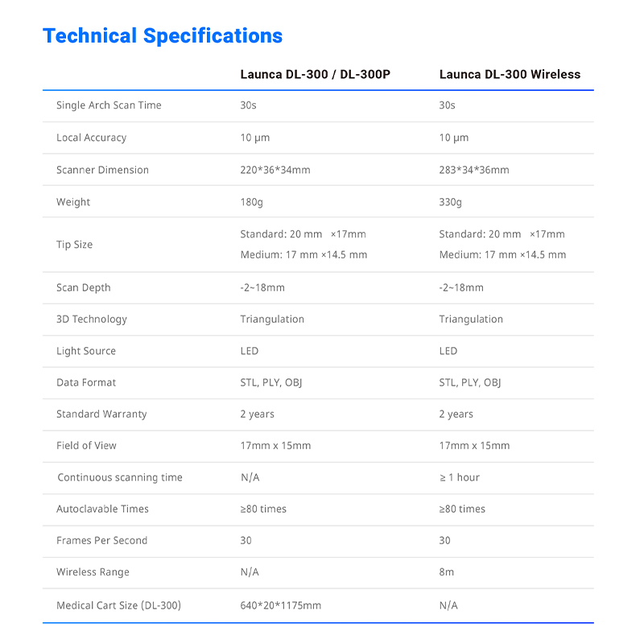Image resolution: width=644 pixels, height=644 pixels.
Task: Select the 8m wireless range value
Action: [446, 572]
